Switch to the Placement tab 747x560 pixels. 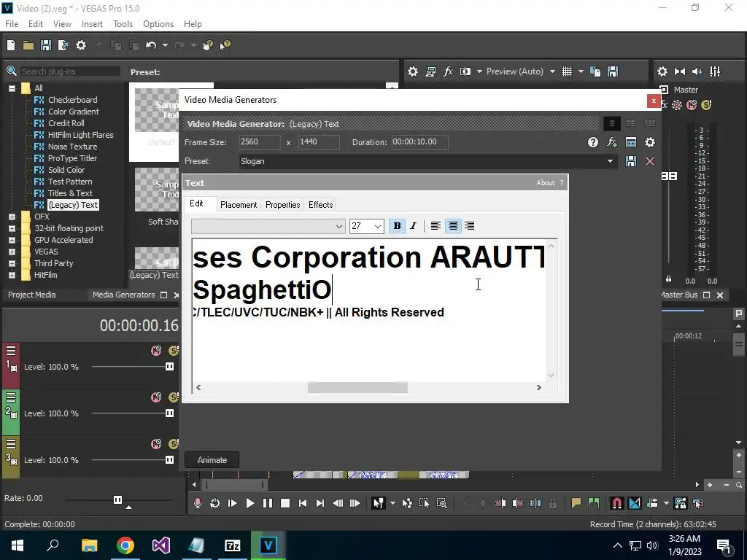tap(239, 205)
